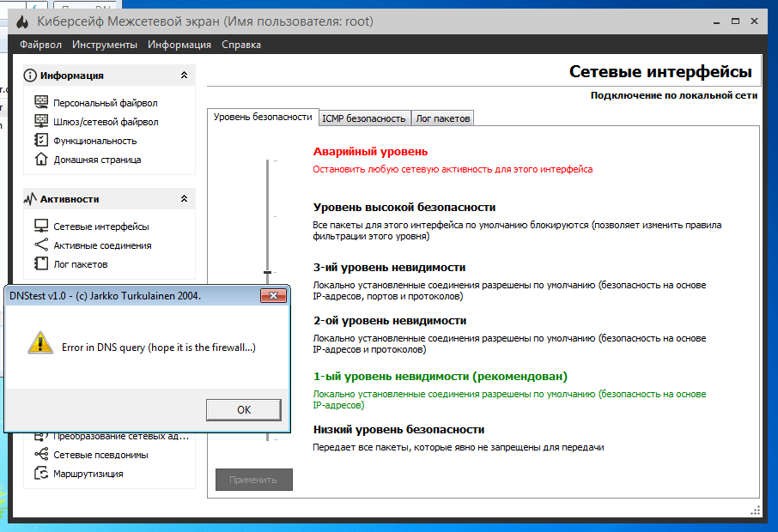Screen dimensions: 778x532
Task: Collapse the Информация panel section
Action: [x=184, y=76]
